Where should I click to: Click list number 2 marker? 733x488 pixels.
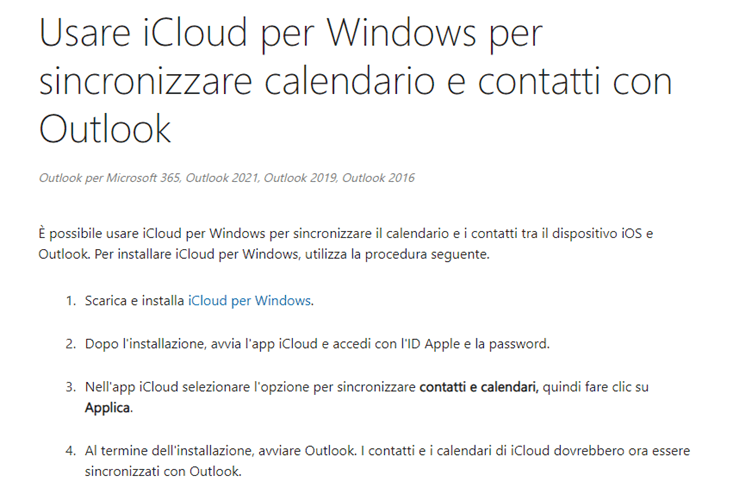[x=71, y=344]
